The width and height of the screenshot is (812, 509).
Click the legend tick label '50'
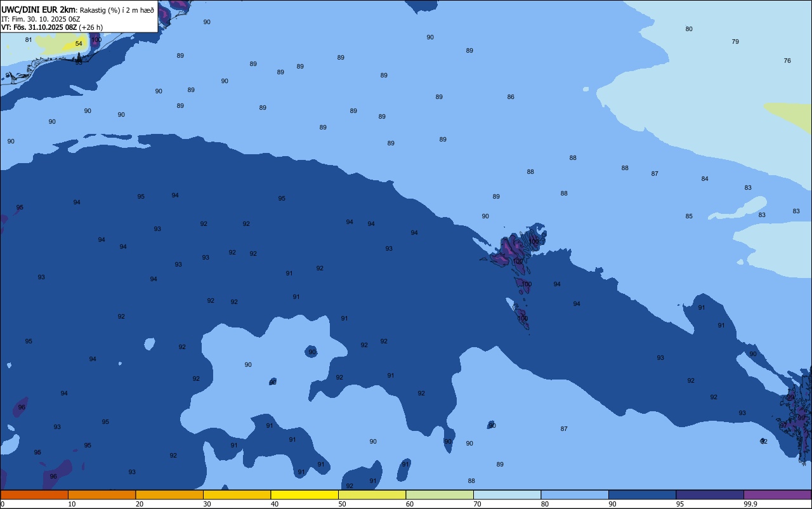pyautogui.click(x=342, y=504)
